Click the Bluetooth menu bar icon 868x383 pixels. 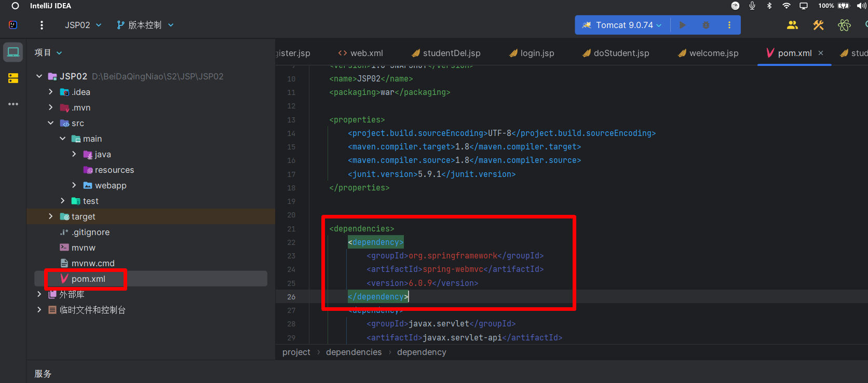coord(769,6)
